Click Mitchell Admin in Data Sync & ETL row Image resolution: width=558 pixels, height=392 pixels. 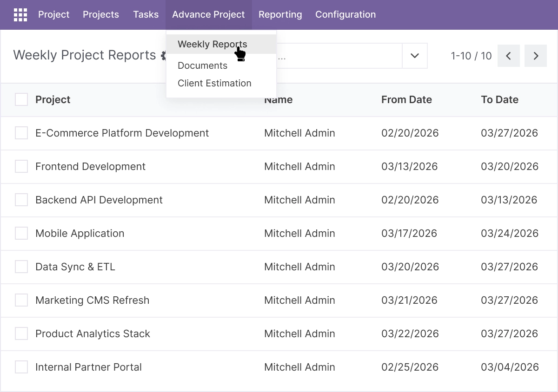(x=299, y=267)
